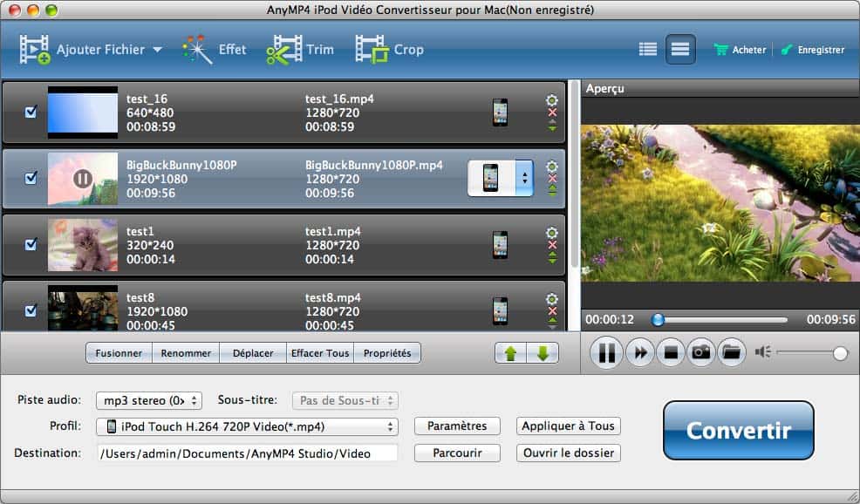Open snapshot folder button
This screenshot has width=860, height=504.
[x=732, y=352]
